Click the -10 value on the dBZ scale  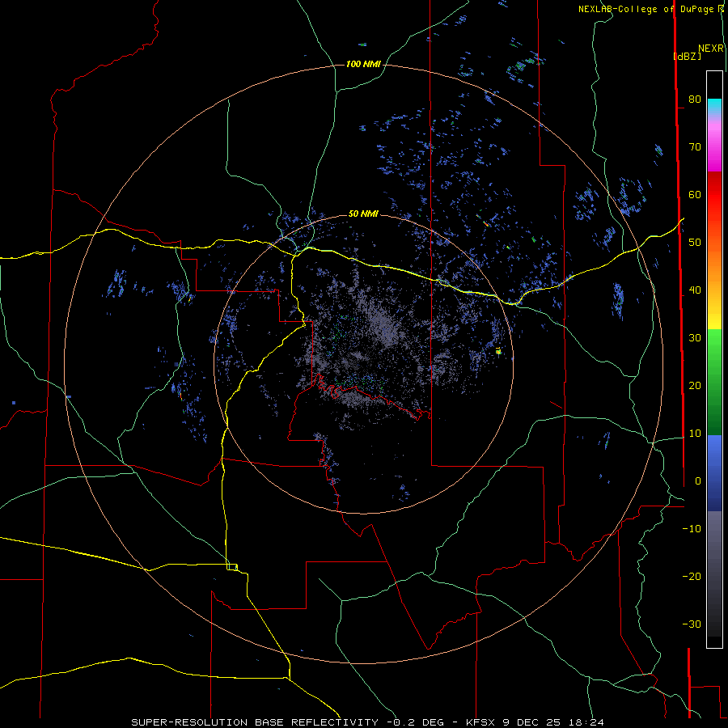(692, 529)
